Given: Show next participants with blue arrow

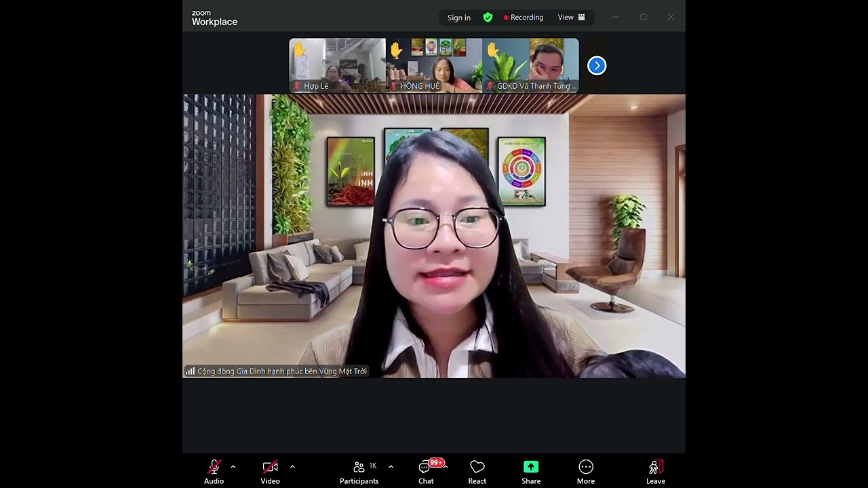Looking at the screenshot, I should tap(597, 66).
